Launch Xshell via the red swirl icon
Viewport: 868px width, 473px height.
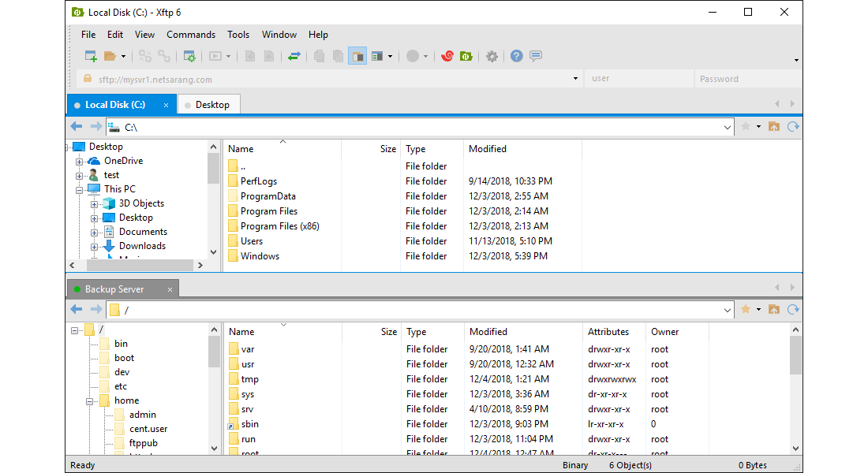tap(447, 57)
